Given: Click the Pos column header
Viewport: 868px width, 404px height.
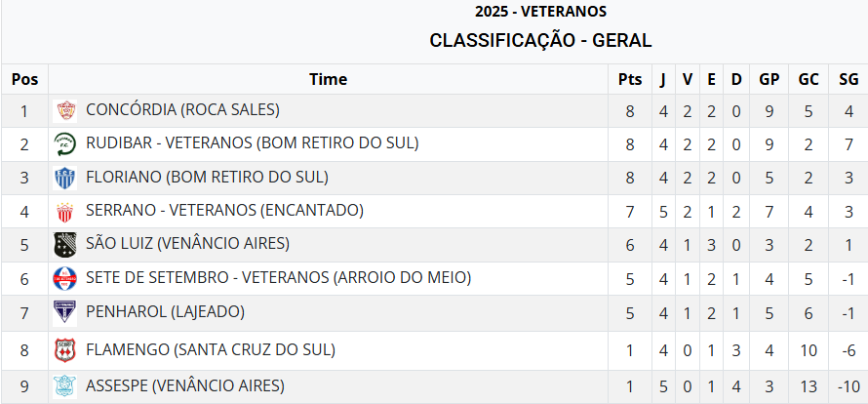Looking at the screenshot, I should tap(25, 79).
